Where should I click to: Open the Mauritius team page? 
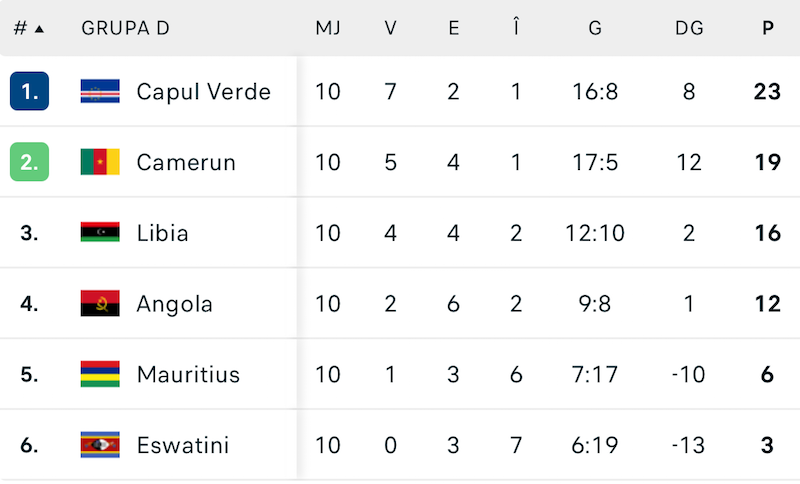click(188, 375)
